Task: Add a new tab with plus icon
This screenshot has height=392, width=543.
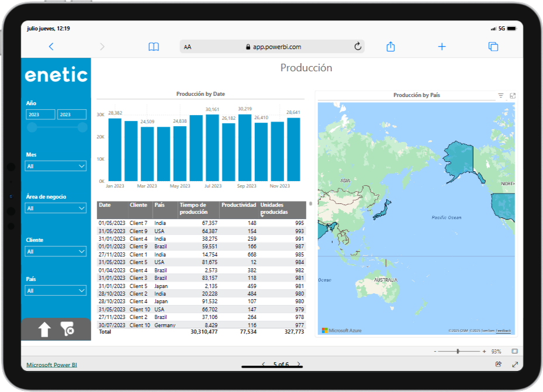Action: point(442,47)
